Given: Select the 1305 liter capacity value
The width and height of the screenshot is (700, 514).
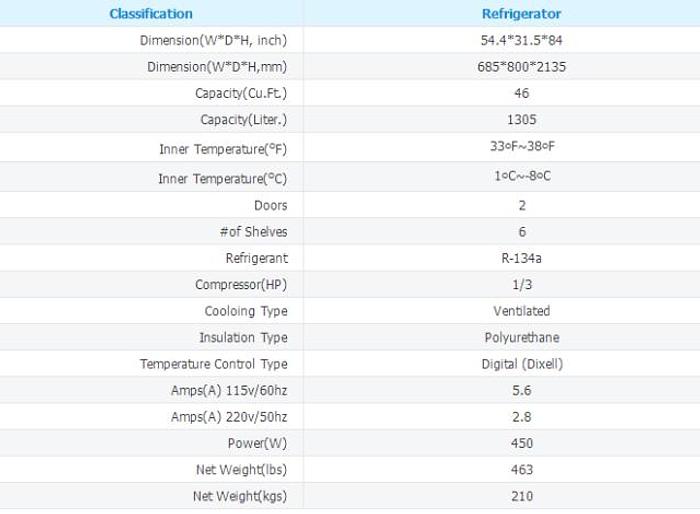Looking at the screenshot, I should point(514,120).
